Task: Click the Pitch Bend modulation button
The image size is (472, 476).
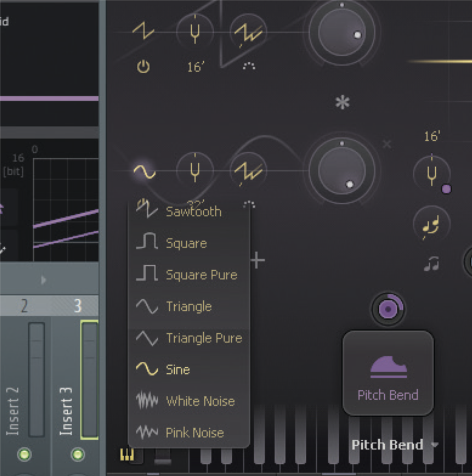Action: tap(388, 373)
